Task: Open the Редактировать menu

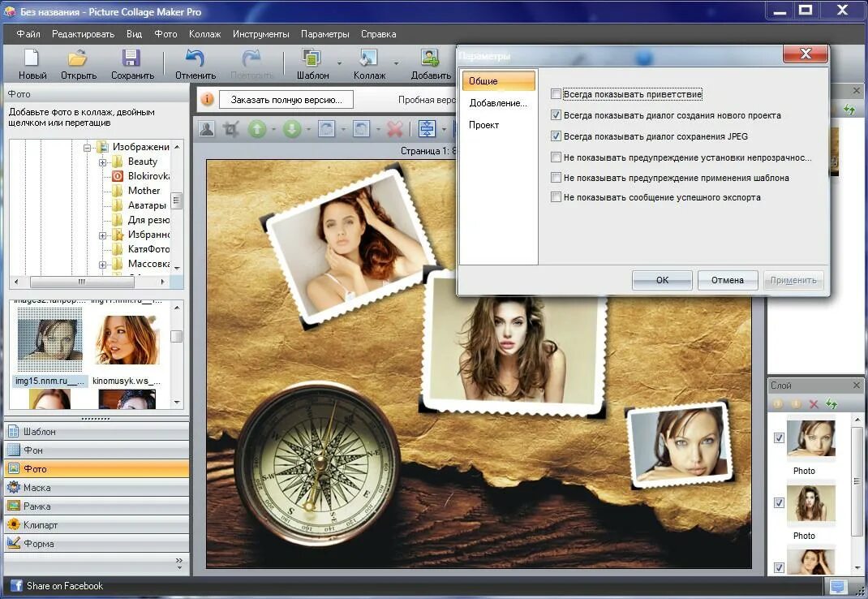Action: coord(83,34)
